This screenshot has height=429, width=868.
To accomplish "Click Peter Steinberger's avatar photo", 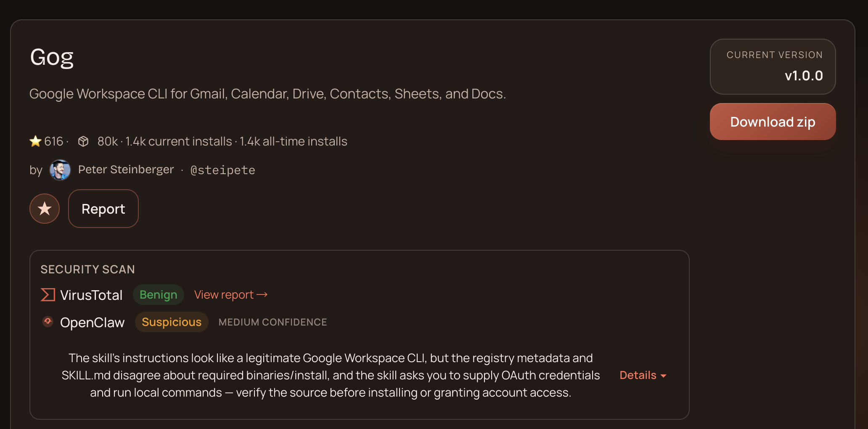I will [x=60, y=170].
